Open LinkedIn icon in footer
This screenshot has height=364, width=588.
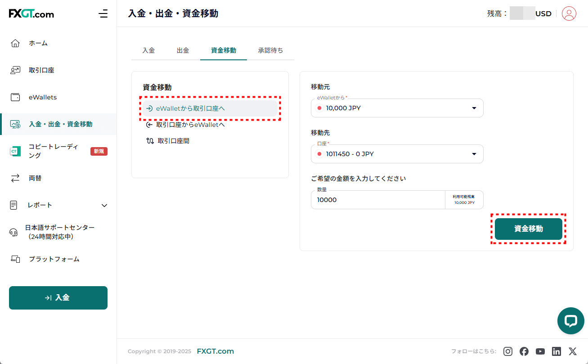(x=557, y=351)
